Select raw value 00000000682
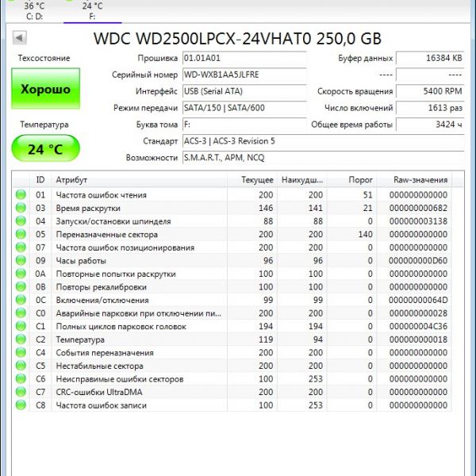476x476 pixels. [418, 208]
